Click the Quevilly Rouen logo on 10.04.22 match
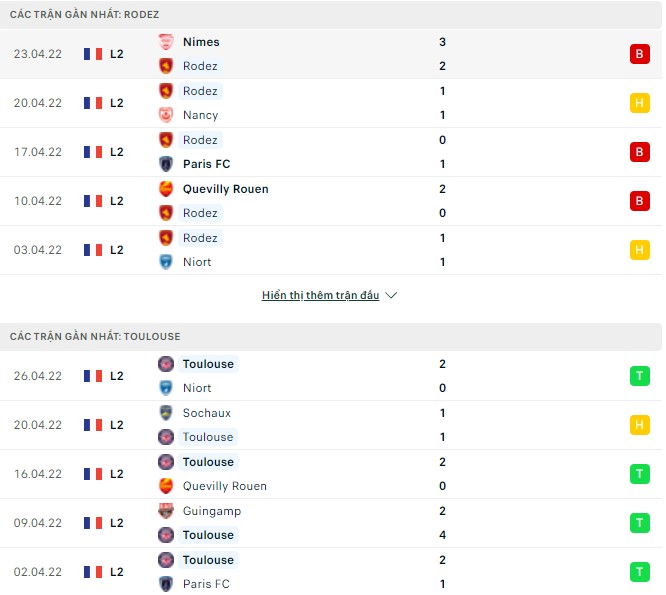 (166, 189)
